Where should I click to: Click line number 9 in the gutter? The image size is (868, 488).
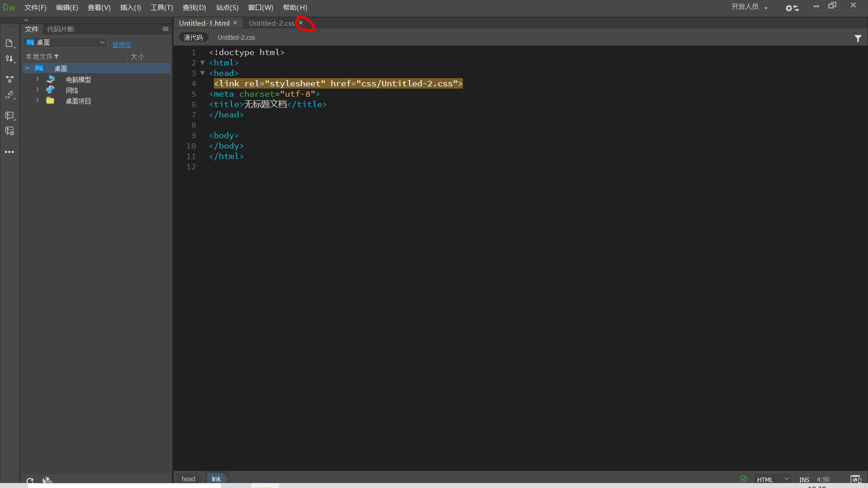coord(193,136)
